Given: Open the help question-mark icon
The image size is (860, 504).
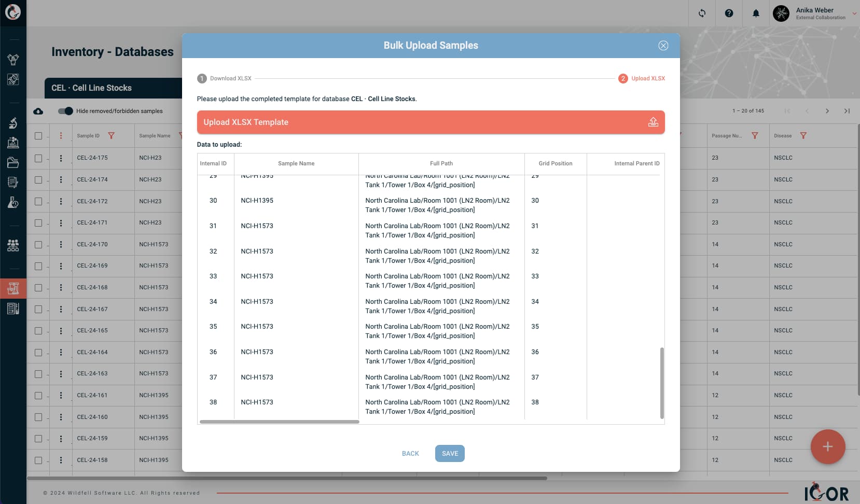Looking at the screenshot, I should 728,13.
